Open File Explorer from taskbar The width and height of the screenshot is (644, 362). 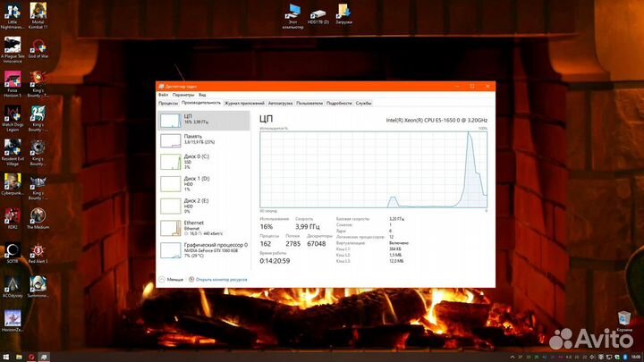[x=19, y=357]
